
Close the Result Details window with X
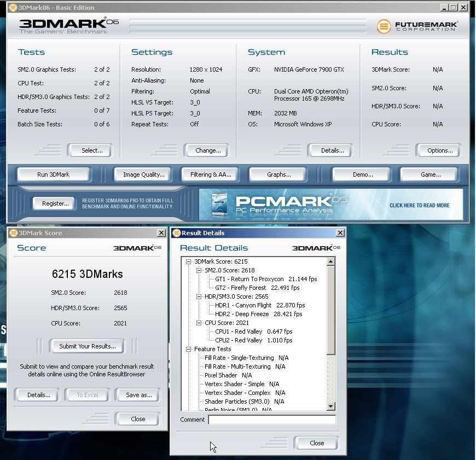[x=340, y=233]
